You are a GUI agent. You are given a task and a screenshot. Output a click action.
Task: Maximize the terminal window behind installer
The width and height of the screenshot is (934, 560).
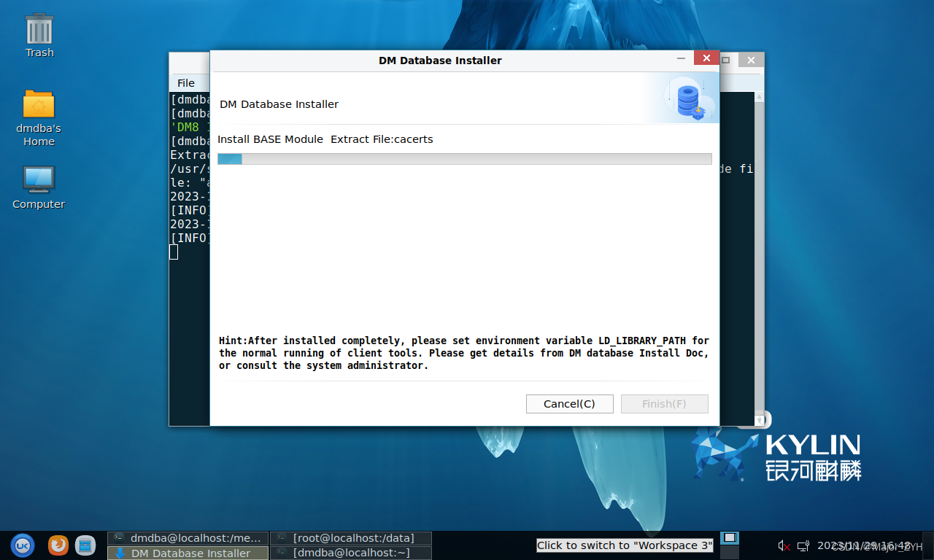pos(725,61)
